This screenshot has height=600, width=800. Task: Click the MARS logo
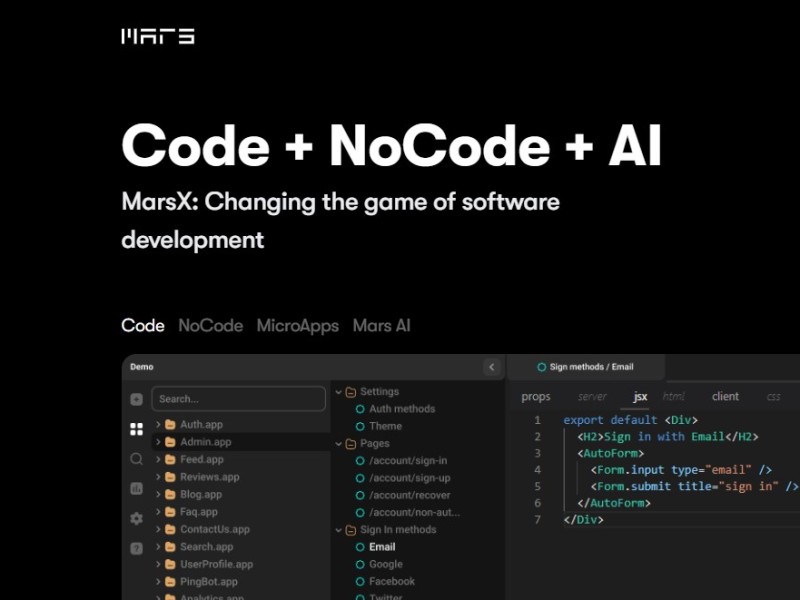point(158,37)
